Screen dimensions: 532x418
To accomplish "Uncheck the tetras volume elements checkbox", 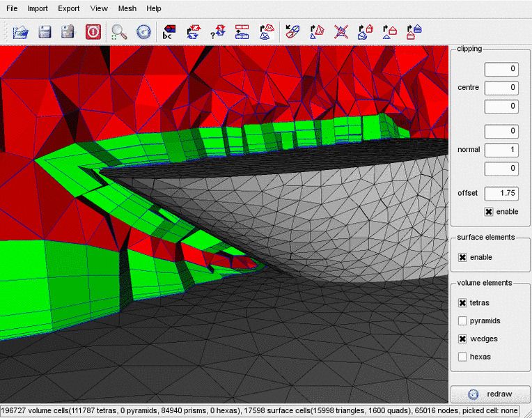I will (462, 303).
